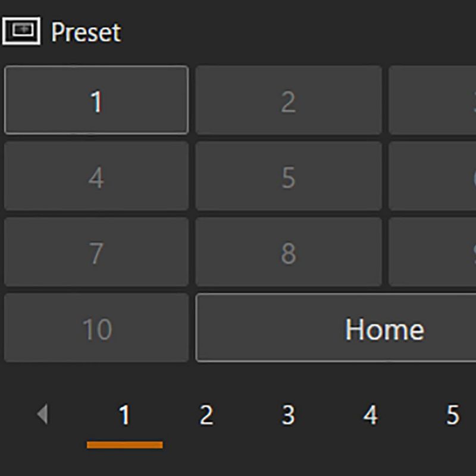The image size is (476, 476).
Task: Click the Preset panel icon
Action: (x=21, y=31)
